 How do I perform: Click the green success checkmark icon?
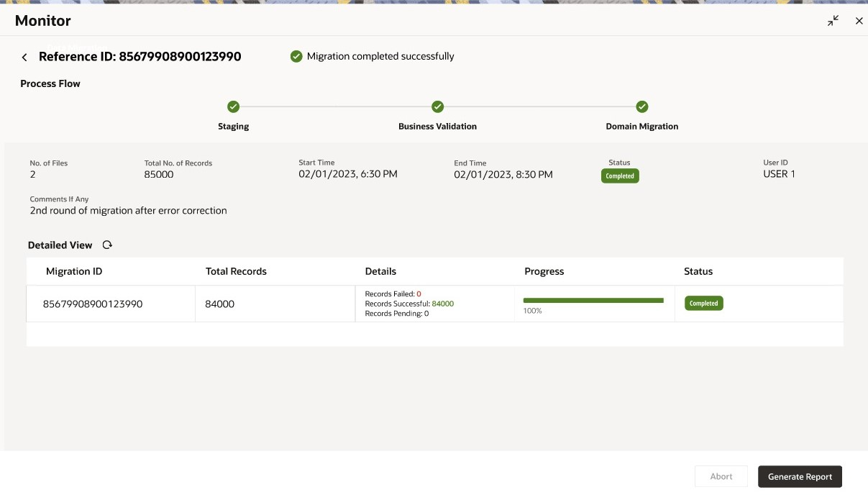click(296, 56)
